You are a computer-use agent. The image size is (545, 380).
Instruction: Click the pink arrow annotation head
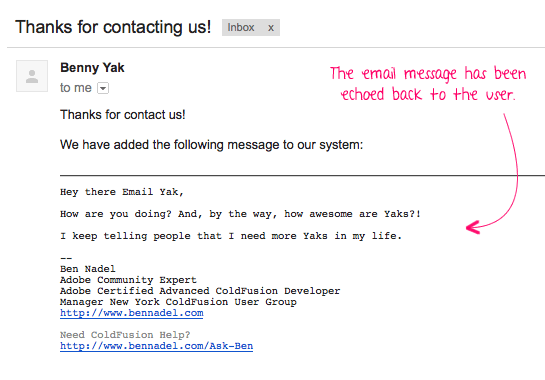tap(473, 227)
